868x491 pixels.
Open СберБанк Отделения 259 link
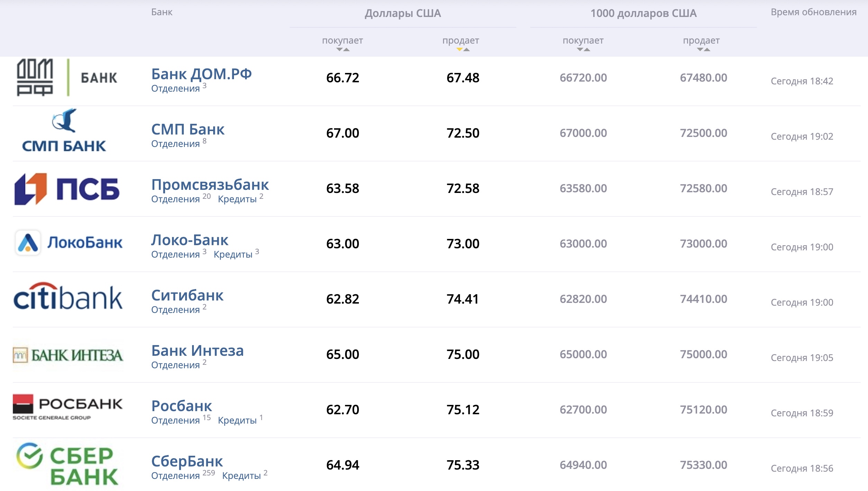click(183, 475)
